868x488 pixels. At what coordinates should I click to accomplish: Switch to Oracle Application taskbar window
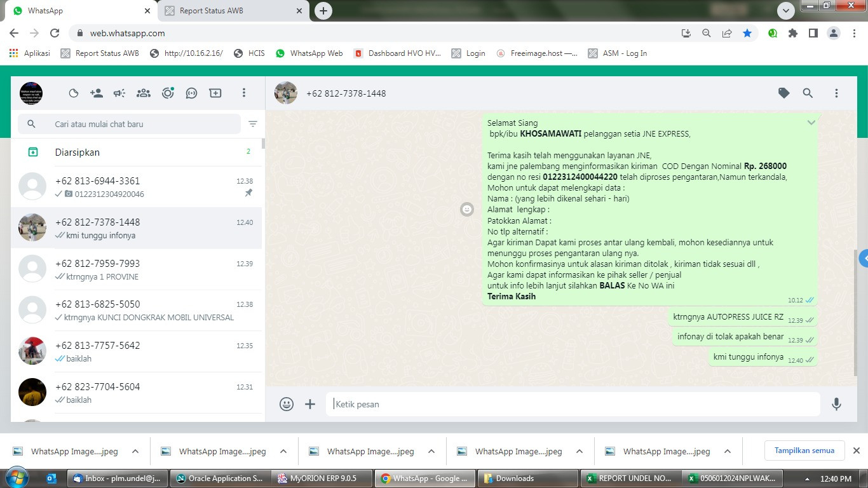click(220, 478)
